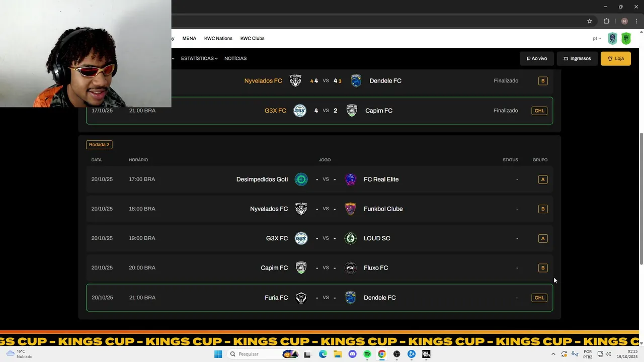The width and height of the screenshot is (644, 362).
Task: Click the teal shield league logo
Action: [x=612, y=38]
